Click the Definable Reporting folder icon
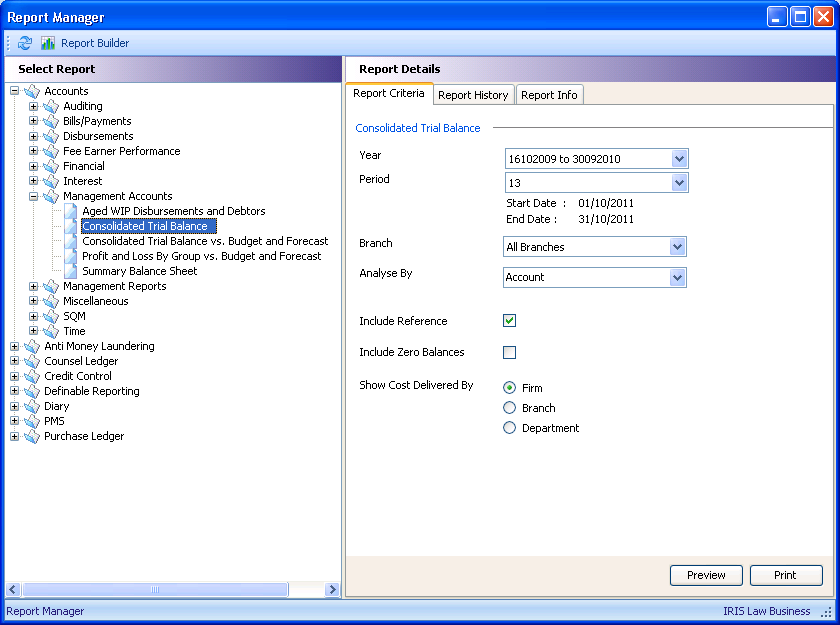This screenshot has height=625, width=840. 32,391
